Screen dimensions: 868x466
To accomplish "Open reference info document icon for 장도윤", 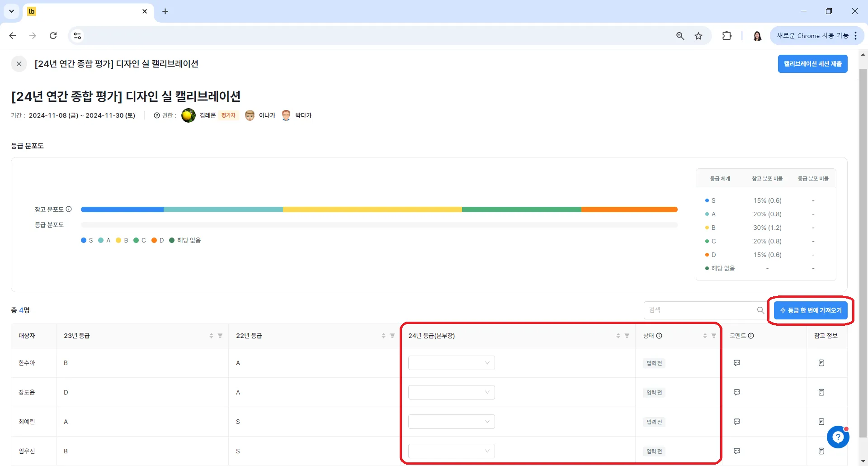I will tap(821, 392).
